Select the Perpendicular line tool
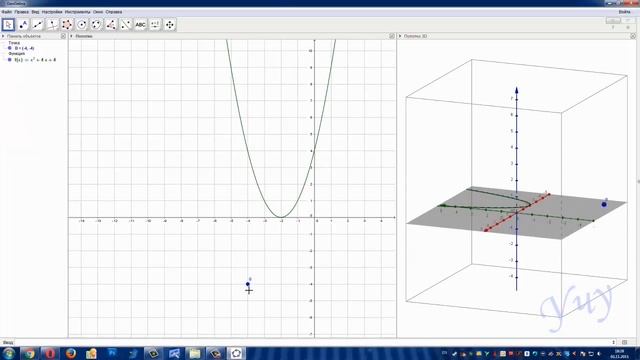This screenshot has width=640, height=360. coord(52,25)
